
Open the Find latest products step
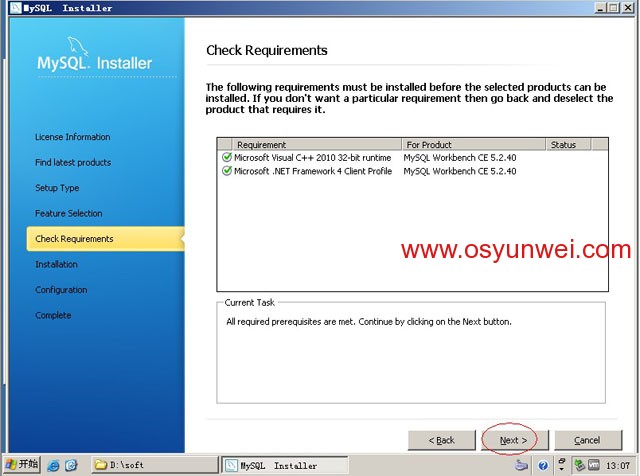[73, 162]
